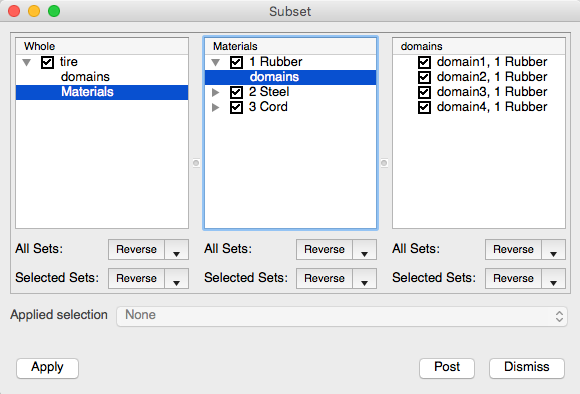Image resolution: width=580 pixels, height=394 pixels.
Task: Click Selected Sets Reverse button under Whole
Action: 136,279
